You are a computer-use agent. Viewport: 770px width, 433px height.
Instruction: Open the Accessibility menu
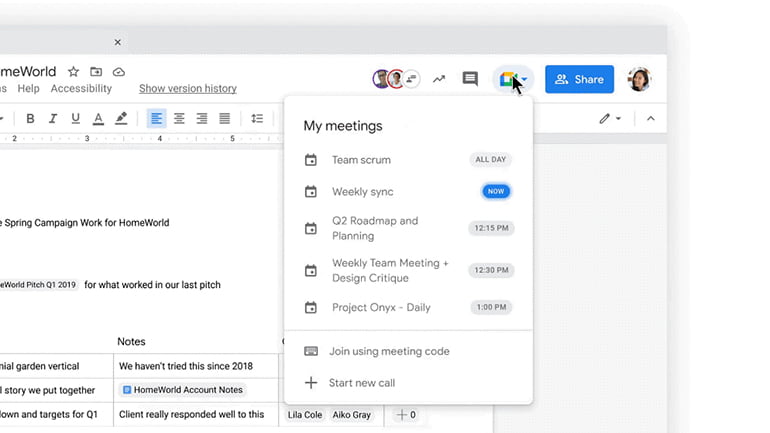(81, 88)
